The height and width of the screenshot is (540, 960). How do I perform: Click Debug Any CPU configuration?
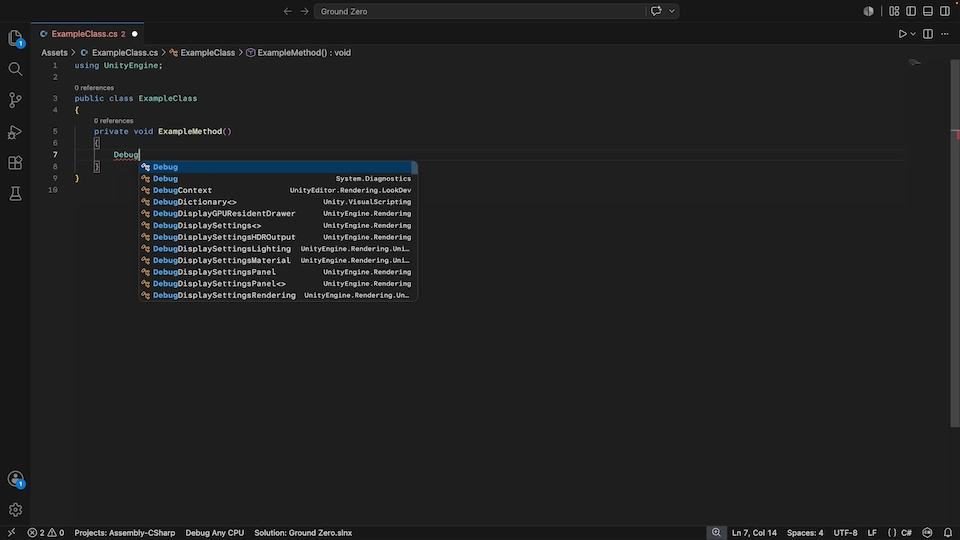pos(214,533)
